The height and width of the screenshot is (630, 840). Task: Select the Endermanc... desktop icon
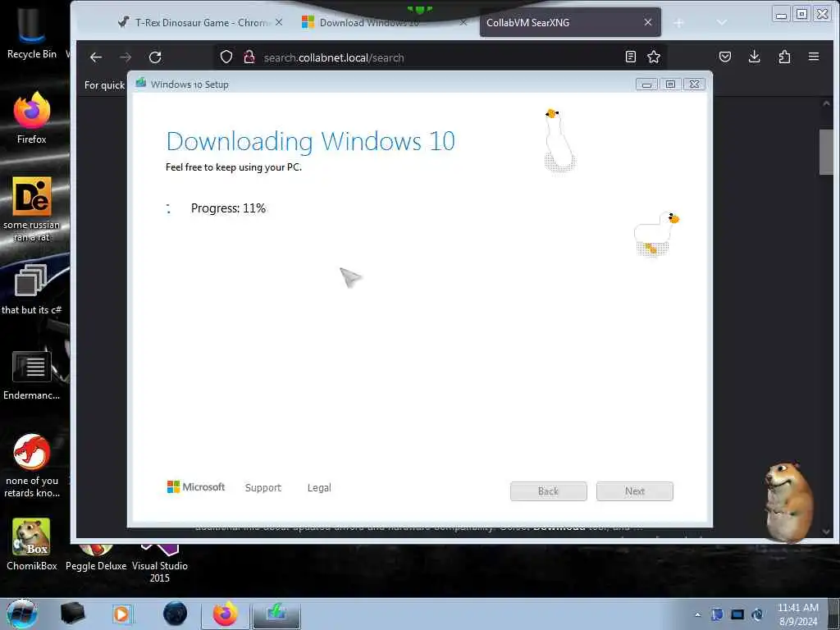point(32,375)
